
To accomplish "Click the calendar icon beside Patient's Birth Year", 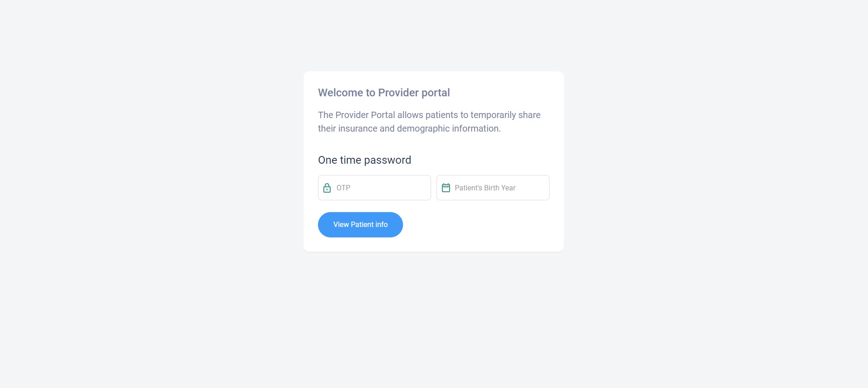I will tap(446, 187).
